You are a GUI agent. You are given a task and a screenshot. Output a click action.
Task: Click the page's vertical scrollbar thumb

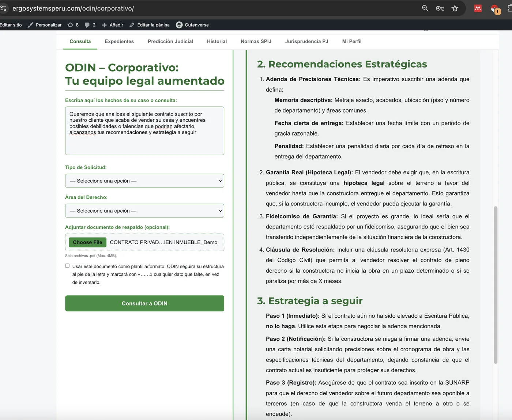[x=496, y=285]
